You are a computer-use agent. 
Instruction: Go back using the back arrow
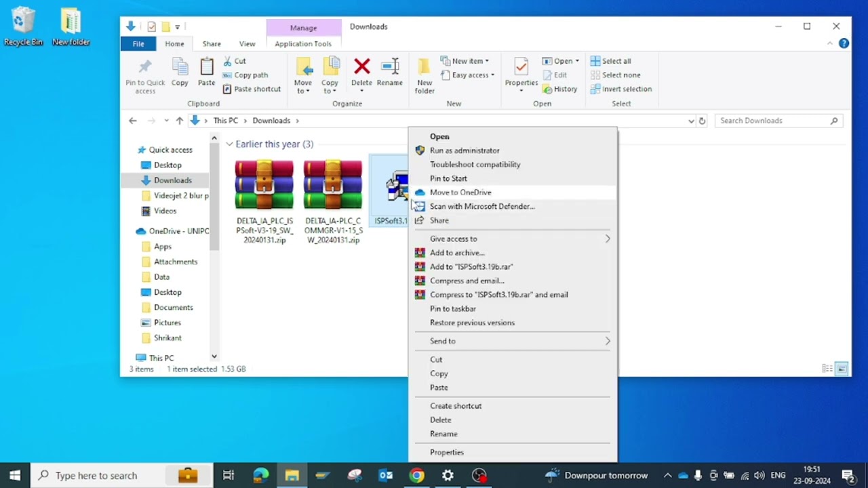[133, 121]
